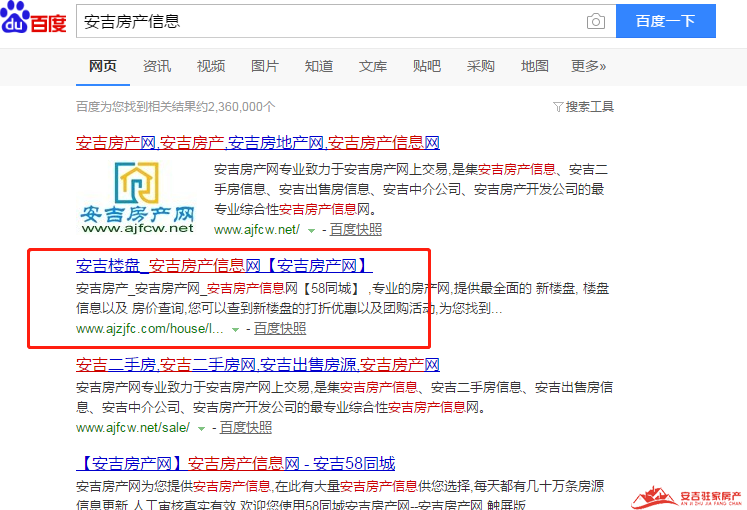Image resolution: width=747 pixels, height=510 pixels.
Task: Click result count text 百度为您找到相关结果约2,360,000个
Action: [x=176, y=107]
